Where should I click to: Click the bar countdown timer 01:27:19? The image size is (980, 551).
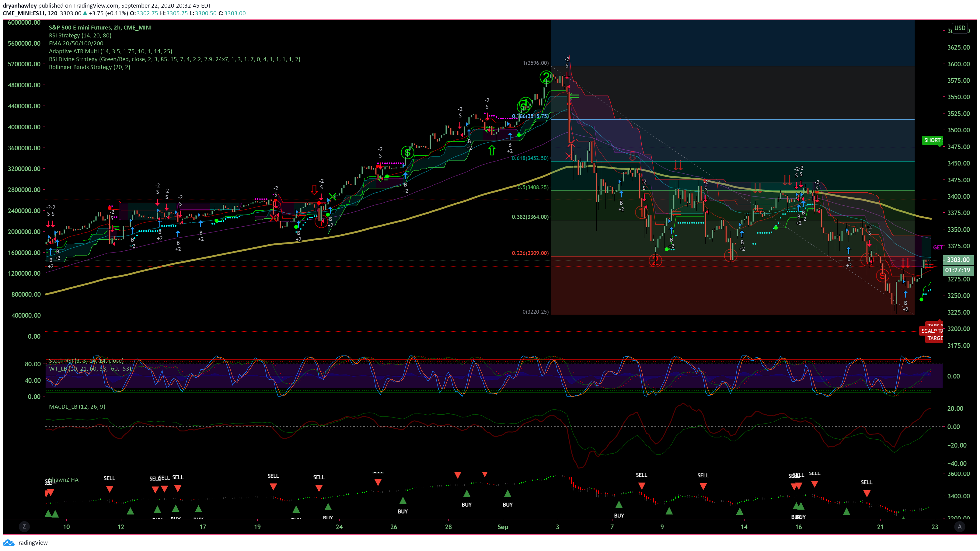pyautogui.click(x=958, y=270)
